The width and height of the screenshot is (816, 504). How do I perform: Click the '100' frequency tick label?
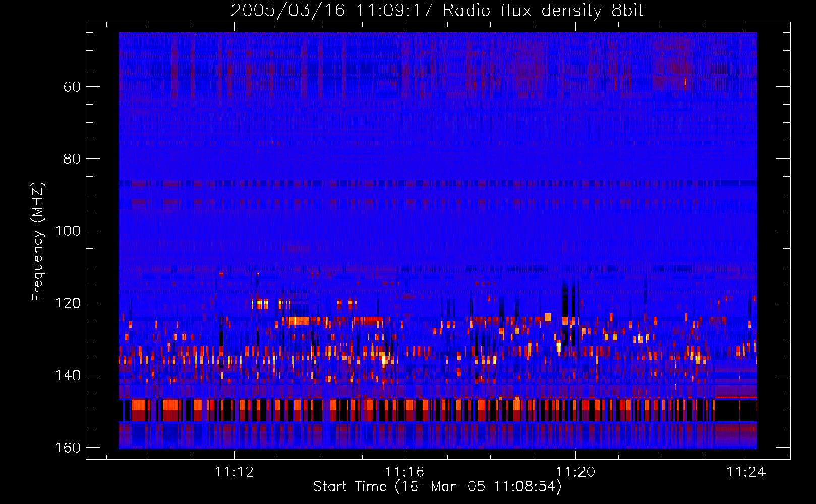[x=68, y=231]
